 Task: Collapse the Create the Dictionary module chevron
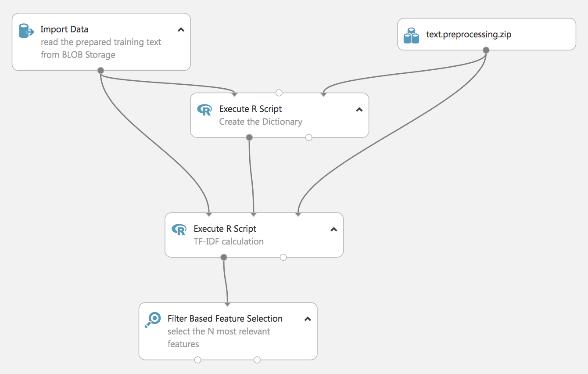(359, 110)
